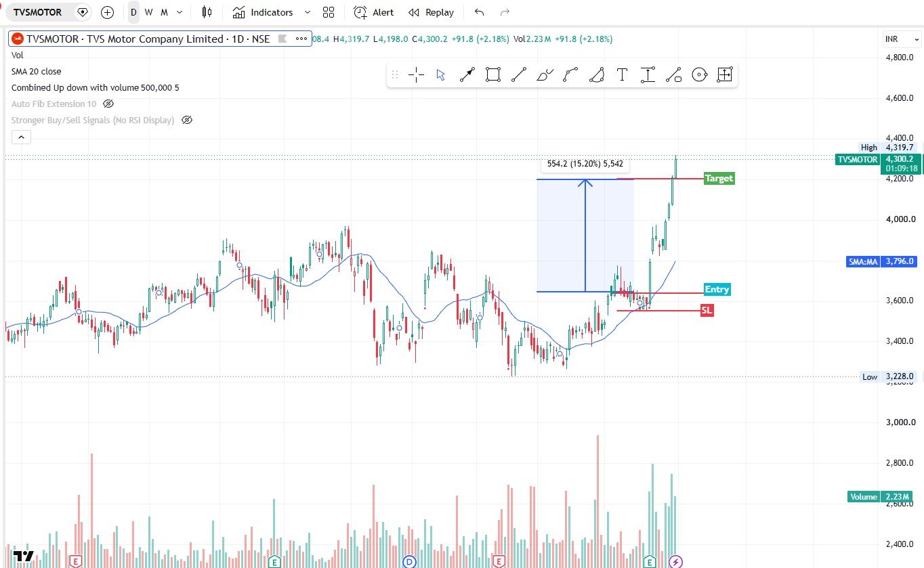This screenshot has height=568, width=924.
Task: Choose the brush drawing tool
Action: click(x=545, y=75)
